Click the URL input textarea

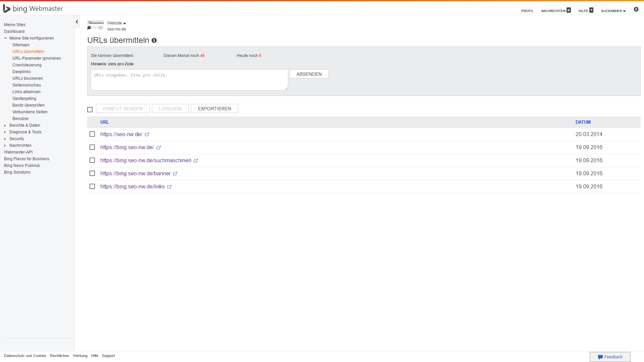pos(189,80)
